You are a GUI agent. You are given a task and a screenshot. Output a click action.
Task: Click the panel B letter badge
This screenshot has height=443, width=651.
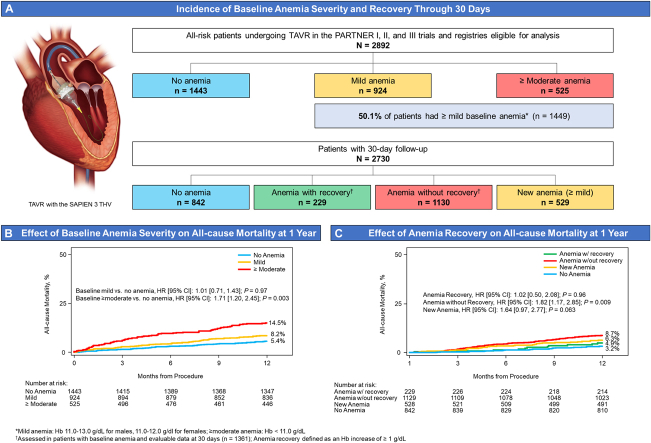(13, 235)
